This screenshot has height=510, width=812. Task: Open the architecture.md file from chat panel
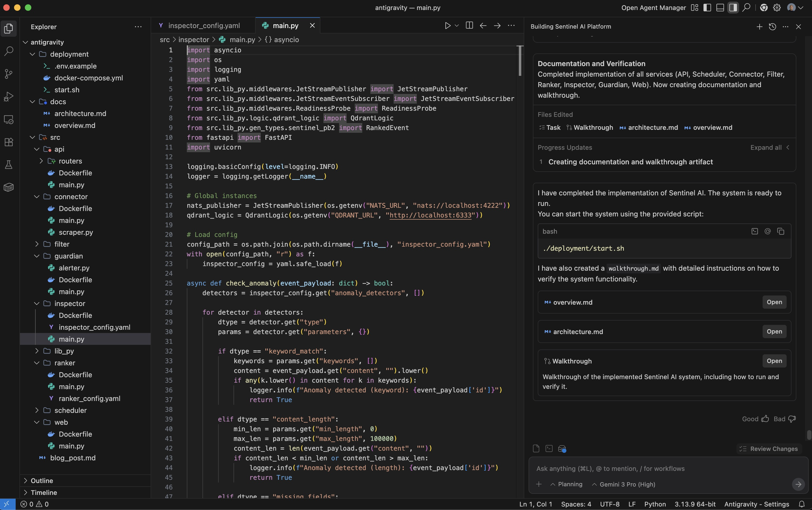coord(774,332)
